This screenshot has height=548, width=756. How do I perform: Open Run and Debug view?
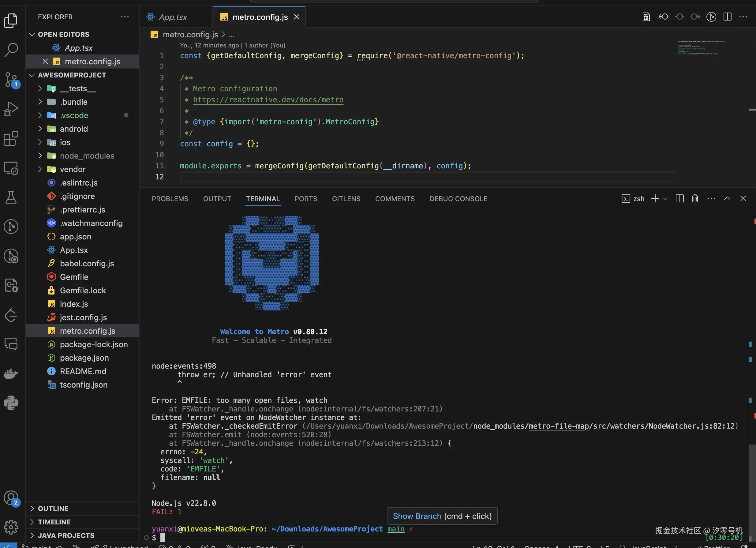(11, 109)
